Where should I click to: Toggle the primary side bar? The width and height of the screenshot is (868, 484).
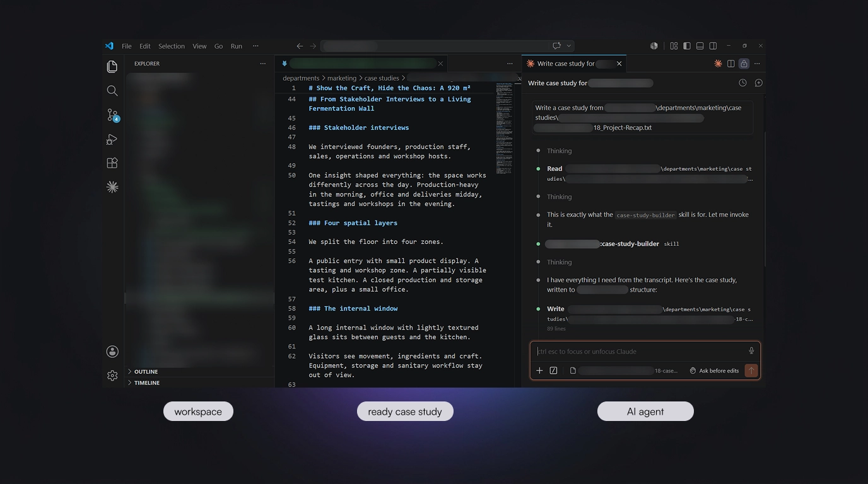click(x=687, y=46)
